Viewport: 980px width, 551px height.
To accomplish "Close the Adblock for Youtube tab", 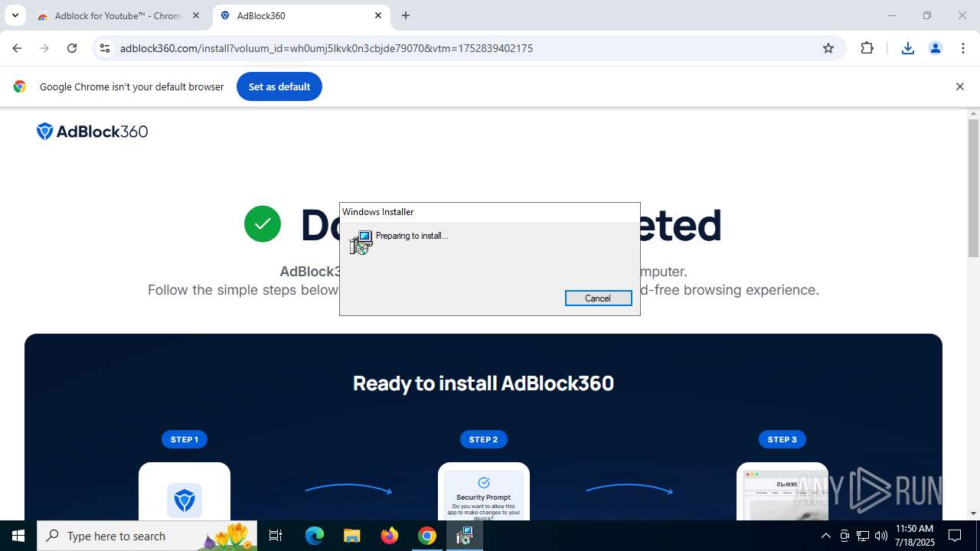I will 195,15.
